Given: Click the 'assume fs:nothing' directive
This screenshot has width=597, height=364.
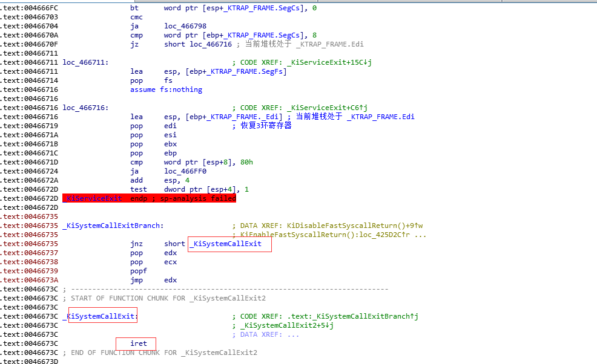Looking at the screenshot, I should (166, 89).
